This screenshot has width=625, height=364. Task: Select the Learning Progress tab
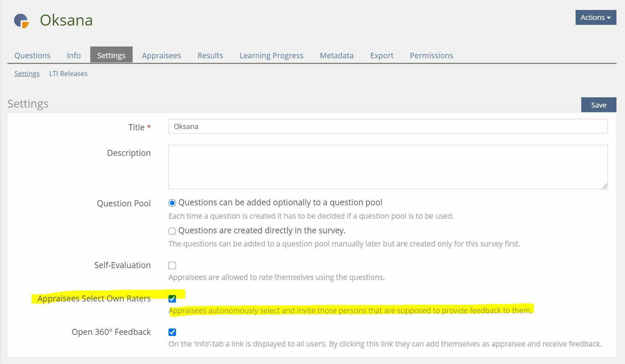(271, 55)
